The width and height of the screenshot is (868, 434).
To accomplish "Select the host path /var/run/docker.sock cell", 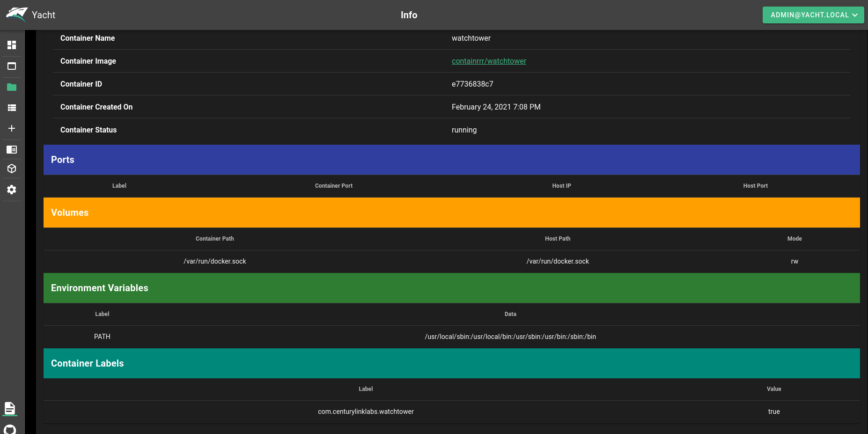I will pos(558,261).
